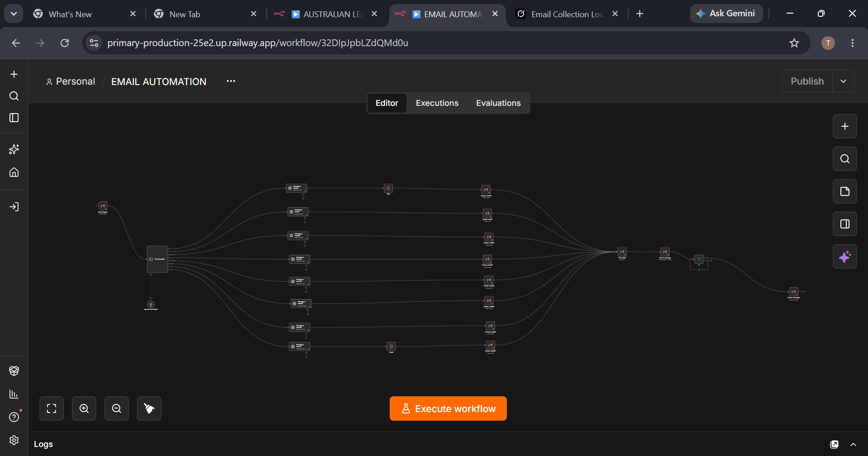Pop out the Logs panel
This screenshot has width=868, height=456.
coord(834,444)
